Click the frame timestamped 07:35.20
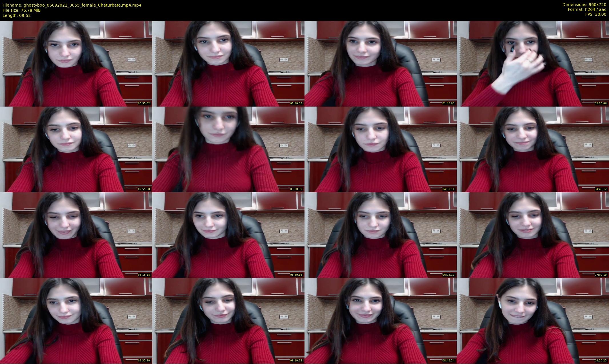The image size is (609, 364). tap(76, 321)
